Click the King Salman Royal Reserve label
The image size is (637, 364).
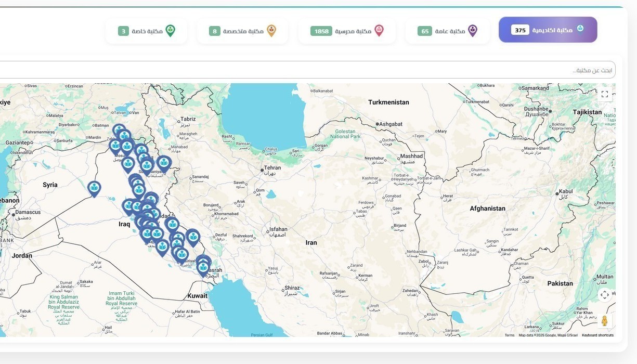(64, 304)
